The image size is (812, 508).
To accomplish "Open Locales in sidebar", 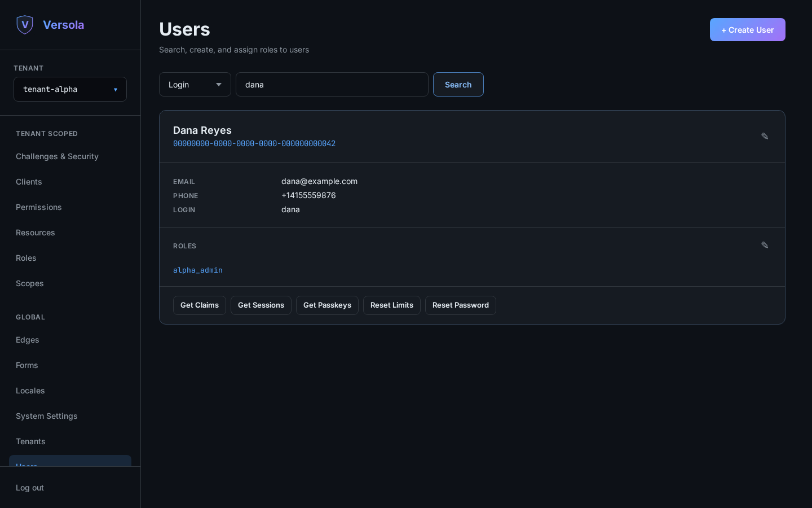I will click(x=70, y=391).
